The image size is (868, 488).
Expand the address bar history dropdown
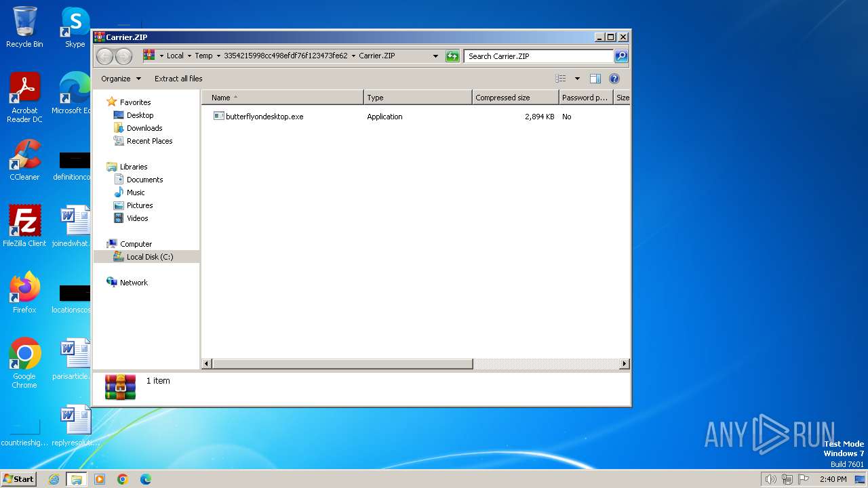[x=435, y=56]
